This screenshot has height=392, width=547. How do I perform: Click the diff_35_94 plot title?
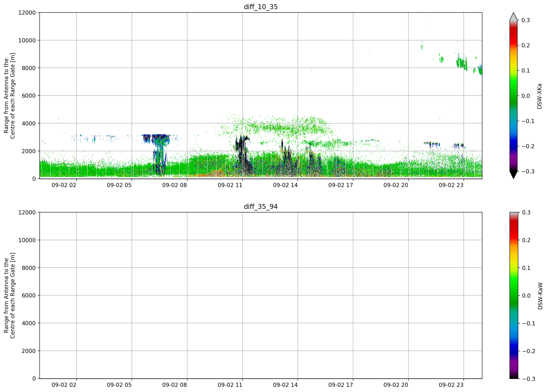tap(261, 207)
